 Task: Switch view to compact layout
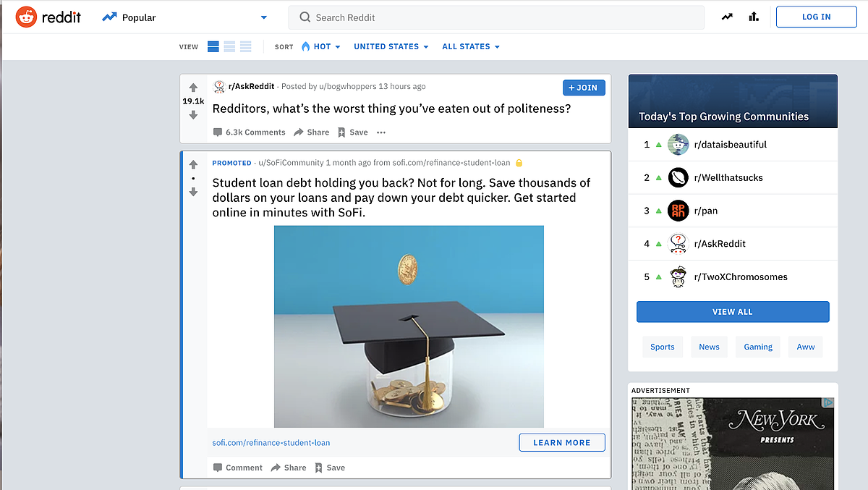coord(245,46)
